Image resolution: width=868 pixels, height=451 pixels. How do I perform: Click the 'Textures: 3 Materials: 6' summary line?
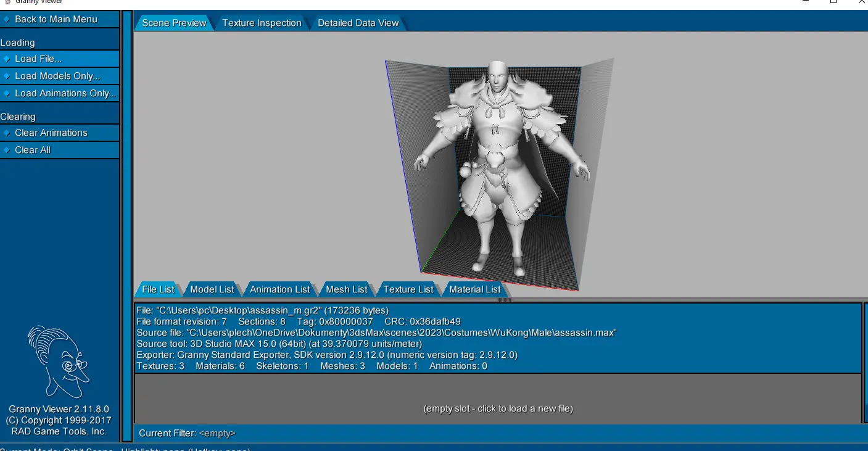(312, 366)
